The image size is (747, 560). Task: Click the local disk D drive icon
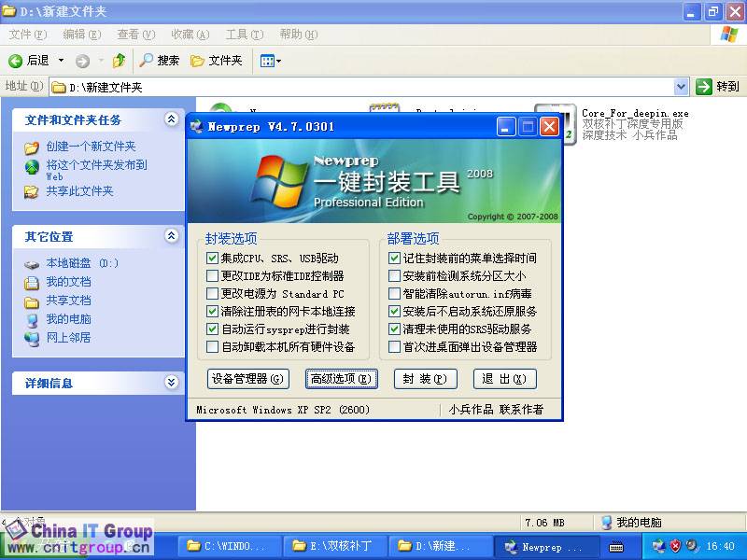pos(32,265)
